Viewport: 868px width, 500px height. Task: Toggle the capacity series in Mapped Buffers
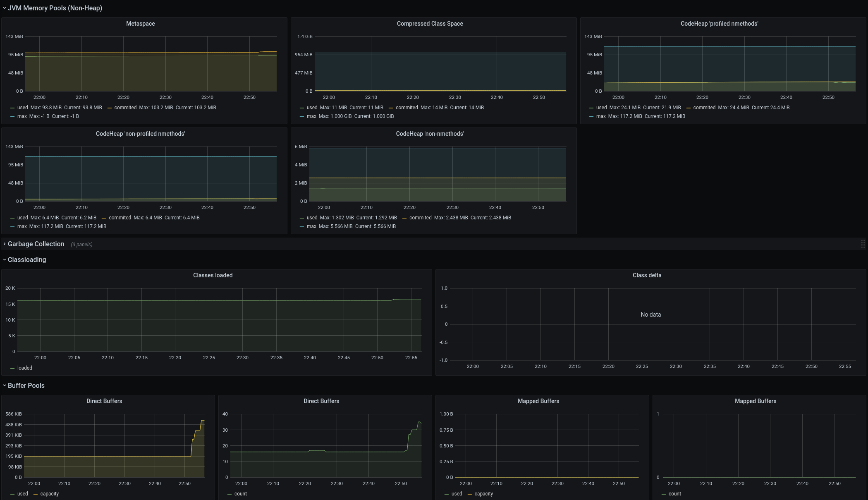click(483, 493)
